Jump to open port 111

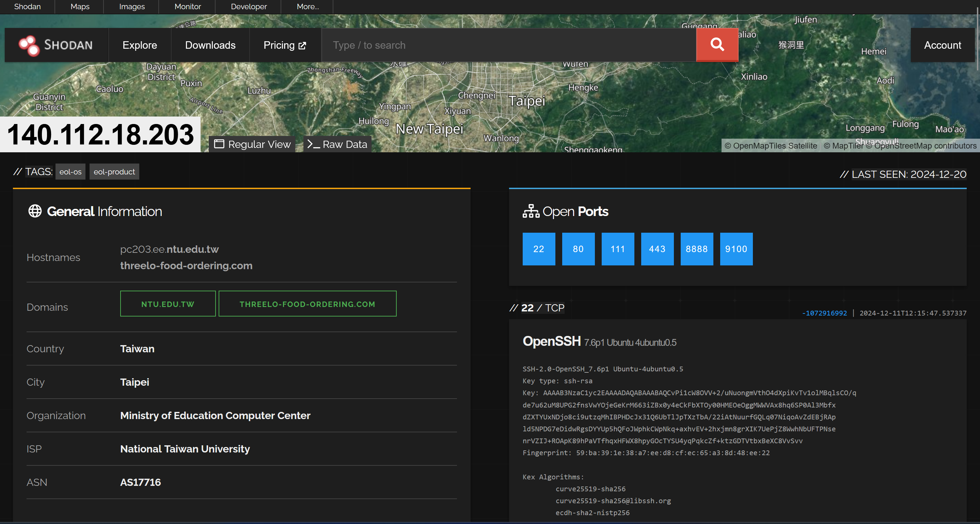point(618,249)
